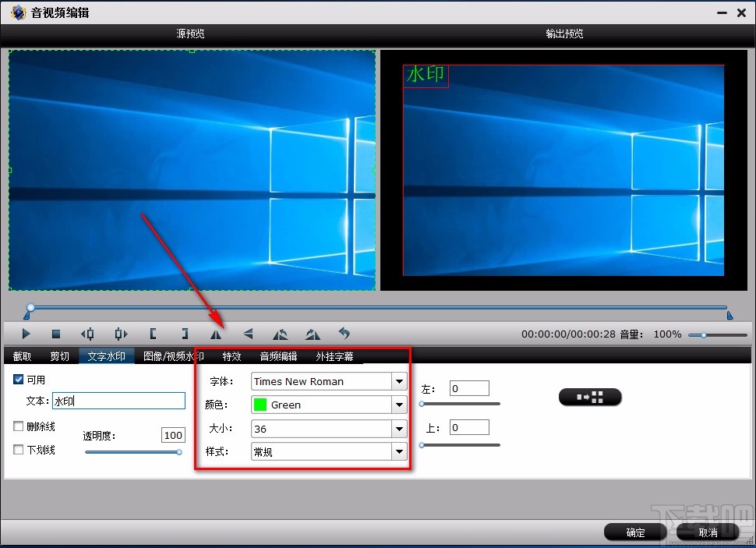The height and width of the screenshot is (548, 756).
Task: Click the undo/reset arrow icon
Action: tap(345, 334)
